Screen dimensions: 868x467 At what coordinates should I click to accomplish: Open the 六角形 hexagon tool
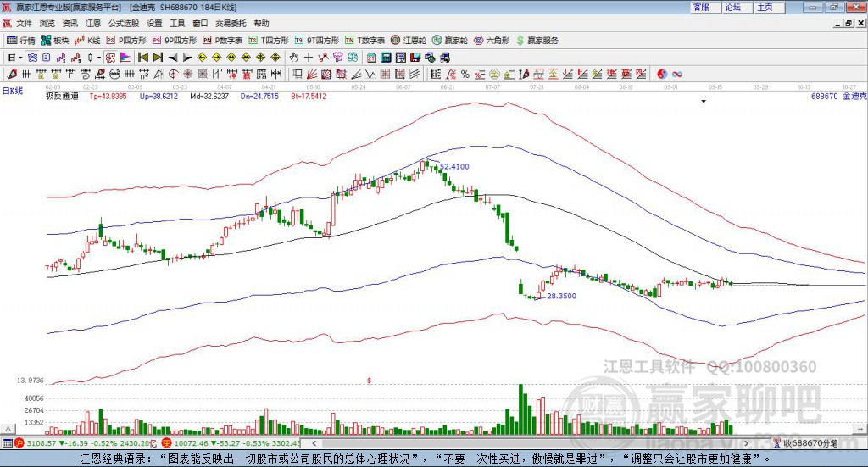pyautogui.click(x=492, y=41)
